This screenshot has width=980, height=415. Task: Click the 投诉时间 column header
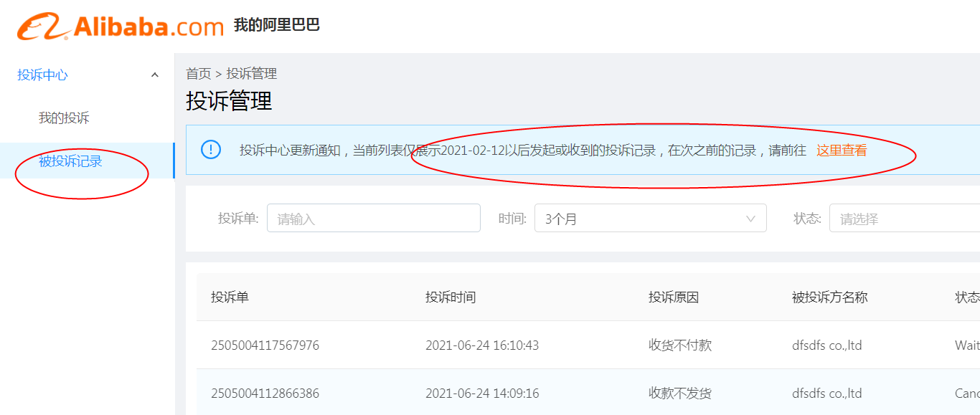coord(450,297)
